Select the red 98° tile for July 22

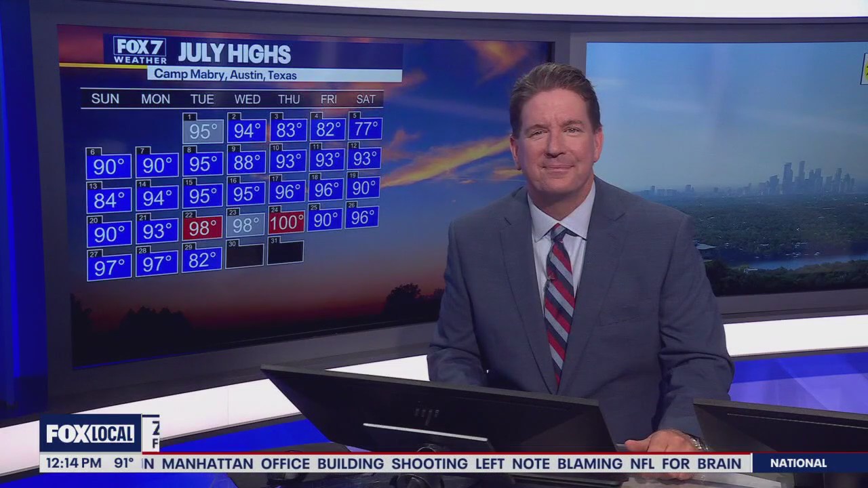pyautogui.click(x=203, y=227)
